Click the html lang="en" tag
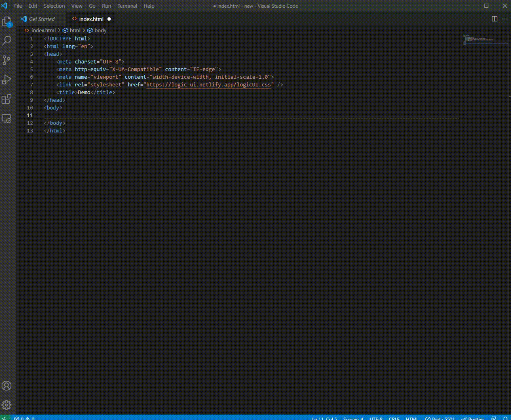Viewport: 511px width, 420px height. coord(68,46)
